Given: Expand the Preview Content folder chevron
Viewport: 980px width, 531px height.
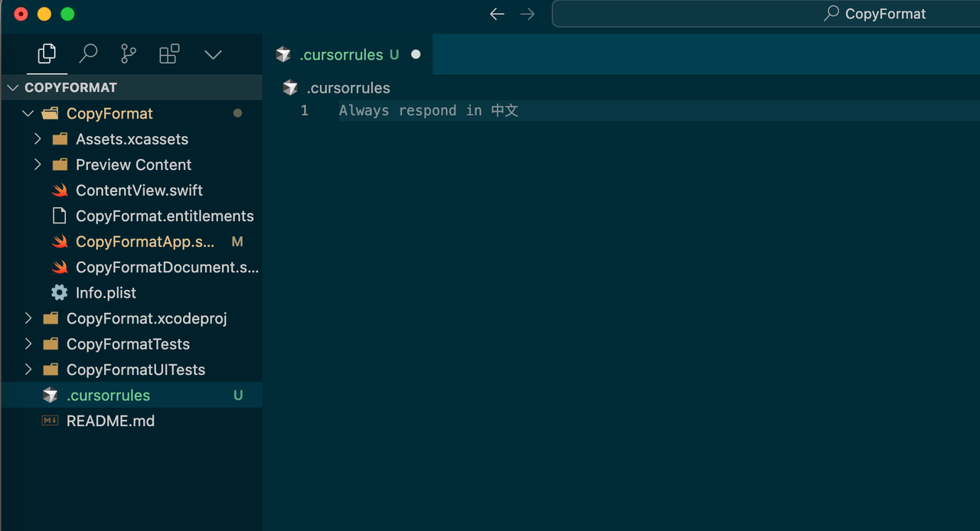Looking at the screenshot, I should coord(38,165).
